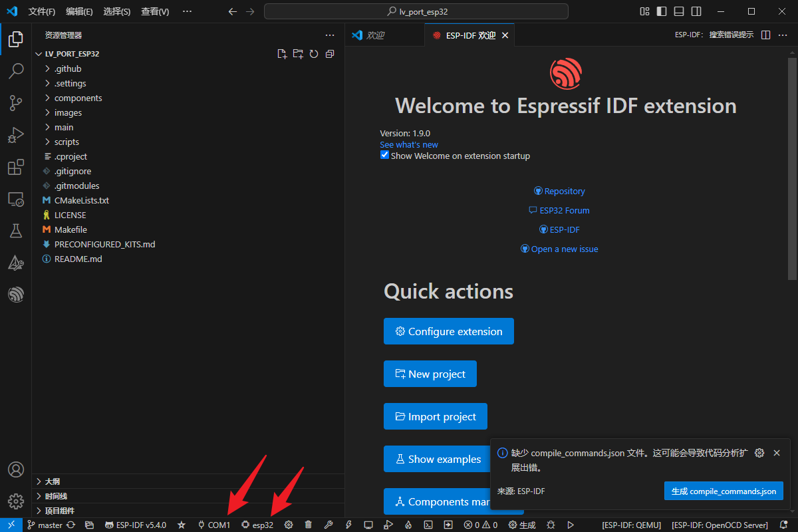
Task: Click synchronize changes icon beside master
Action: (x=70, y=525)
